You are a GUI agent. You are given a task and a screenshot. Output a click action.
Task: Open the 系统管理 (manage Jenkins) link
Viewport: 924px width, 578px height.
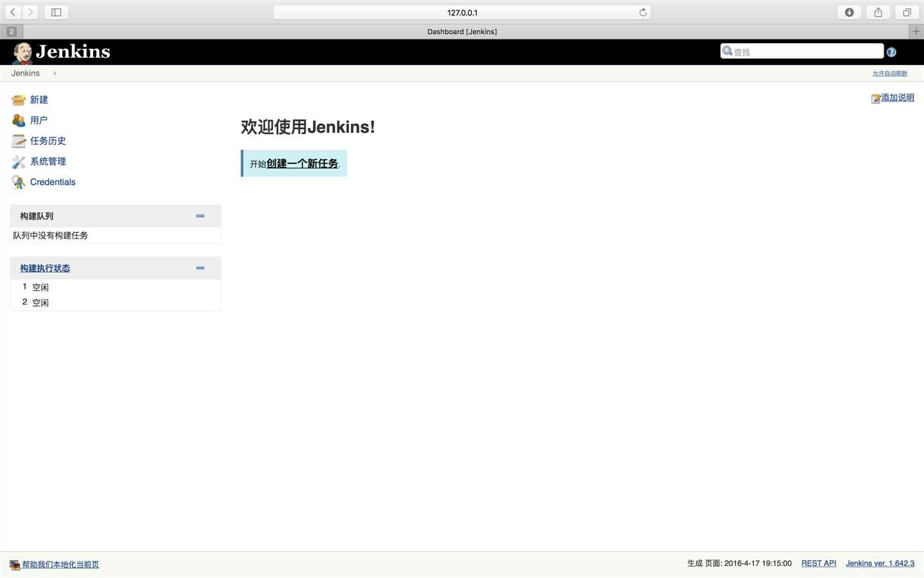(48, 162)
